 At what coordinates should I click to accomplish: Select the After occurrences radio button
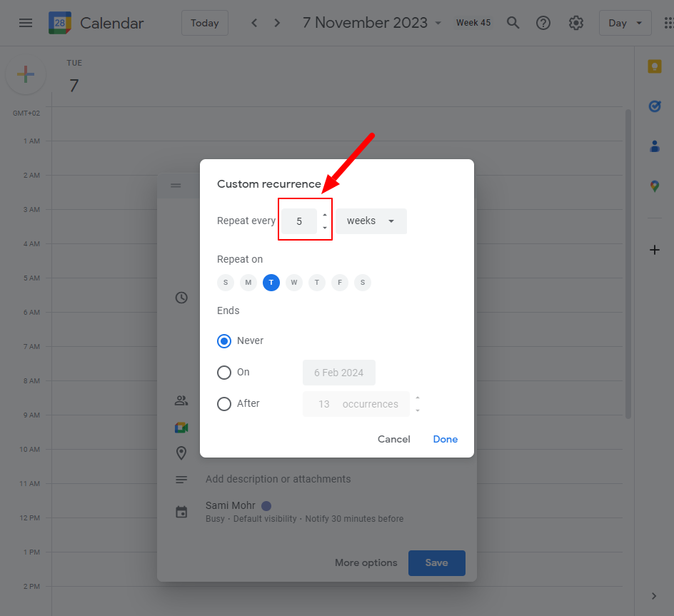point(224,404)
